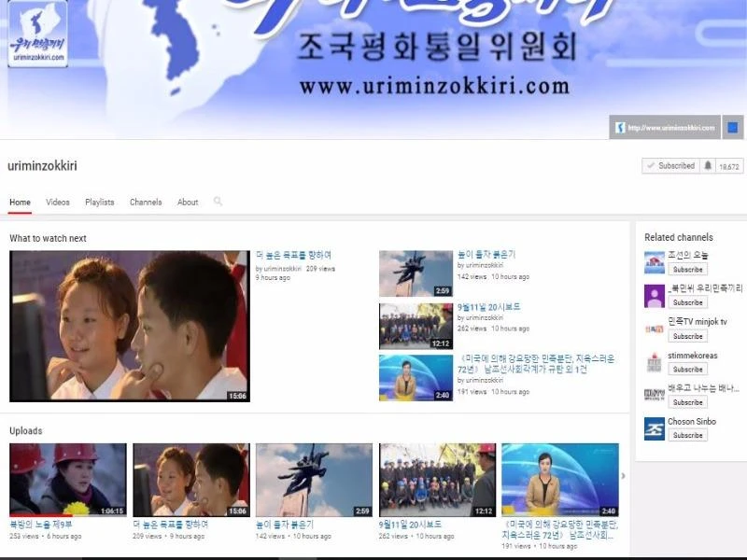Click the uriminzokkiri channel avatar logo
This screenshot has width=747, height=560.
point(38,34)
